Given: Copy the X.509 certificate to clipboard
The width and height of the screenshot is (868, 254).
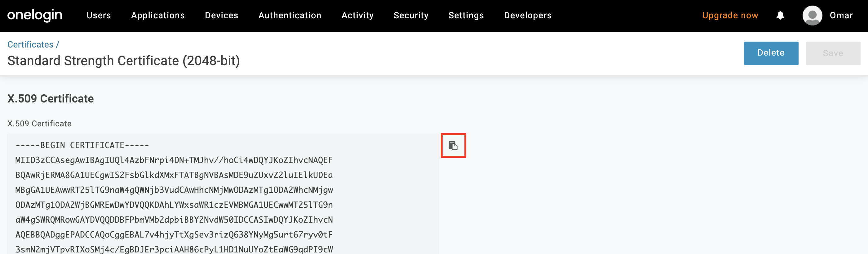Looking at the screenshot, I should click(453, 145).
